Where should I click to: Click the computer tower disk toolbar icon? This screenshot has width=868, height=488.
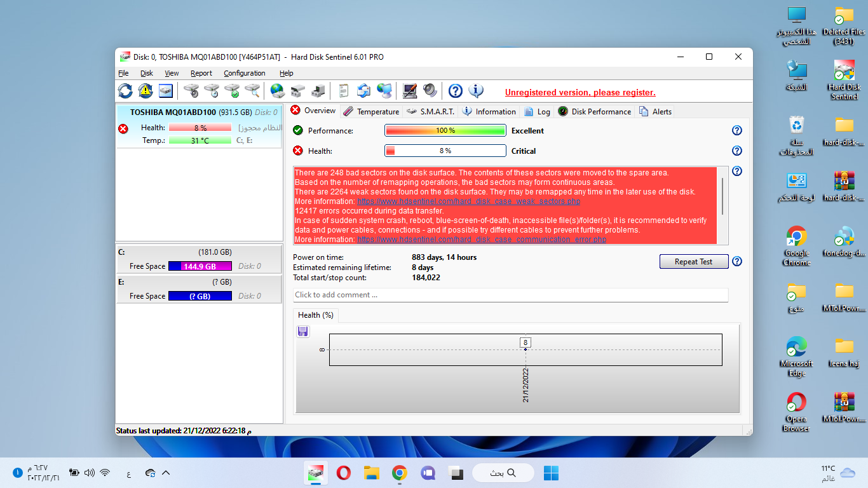(318, 91)
